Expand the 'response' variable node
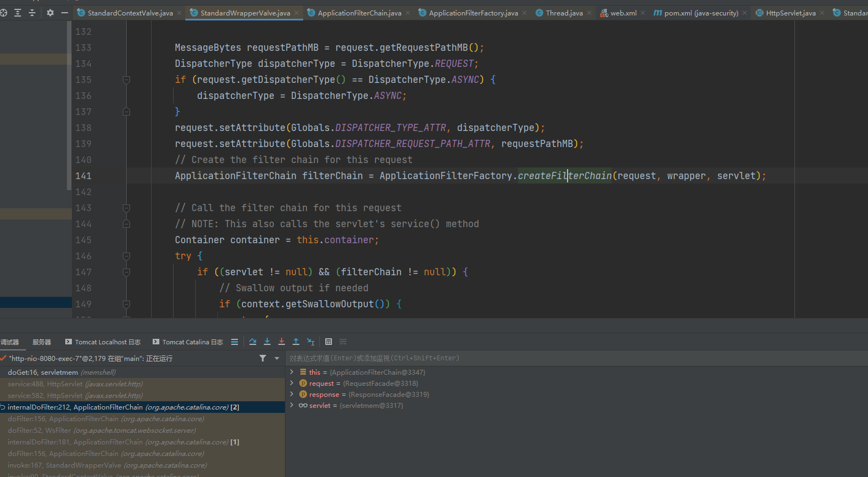The height and width of the screenshot is (477, 868). [x=292, y=394]
